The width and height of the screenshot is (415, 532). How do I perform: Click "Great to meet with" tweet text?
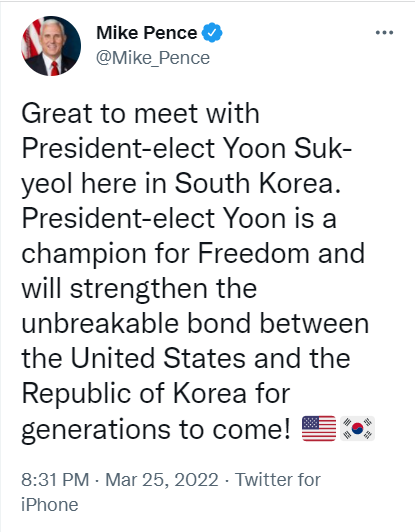click(140, 113)
